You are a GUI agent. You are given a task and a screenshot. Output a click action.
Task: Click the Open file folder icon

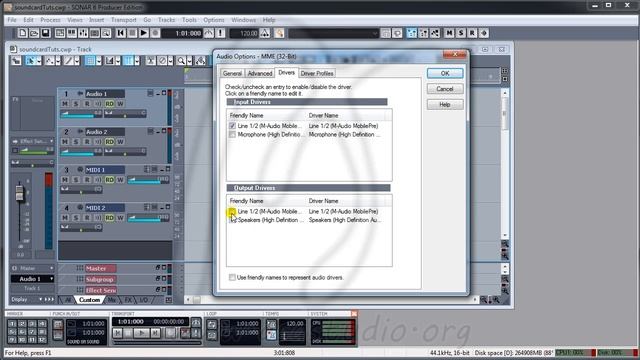(x=34, y=33)
